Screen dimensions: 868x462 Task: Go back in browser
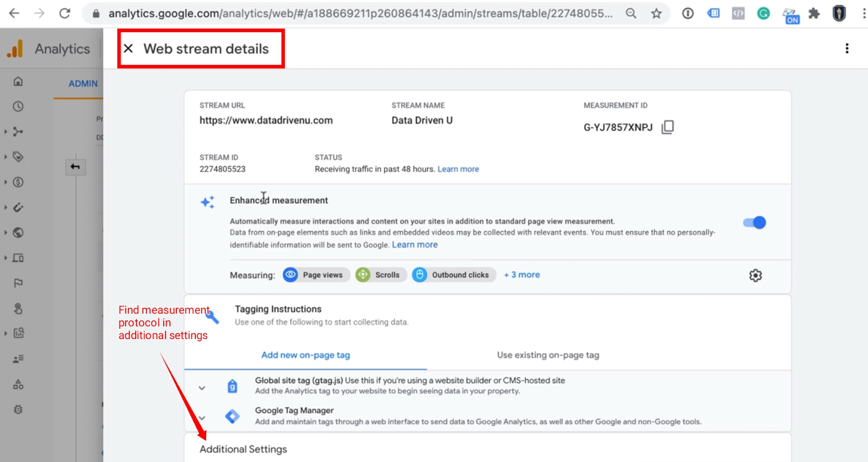click(15, 14)
